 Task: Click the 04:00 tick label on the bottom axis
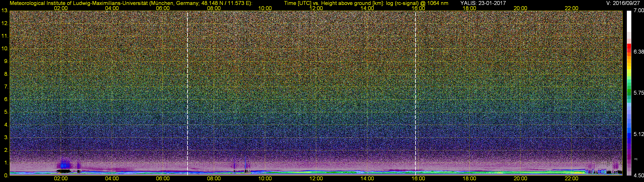(112, 179)
